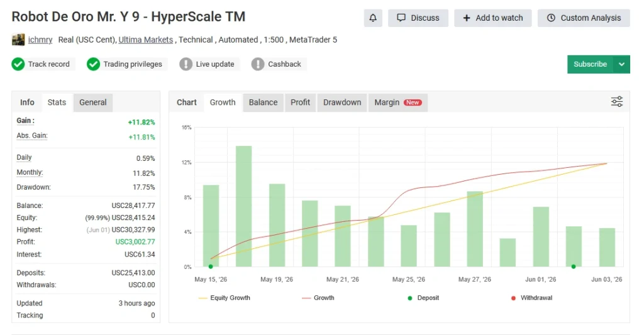The image size is (644, 335).
Task: Toggle Withdrawal legend red marker
Action: 532,298
